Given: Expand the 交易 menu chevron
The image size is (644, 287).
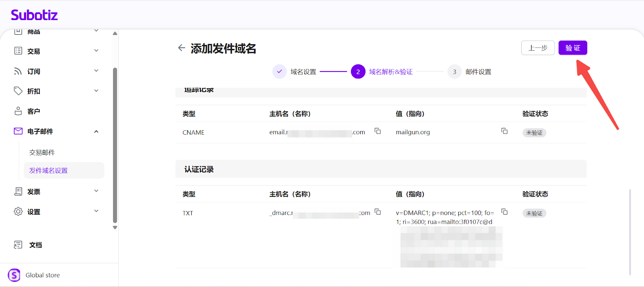Looking at the screenshot, I should [x=96, y=51].
